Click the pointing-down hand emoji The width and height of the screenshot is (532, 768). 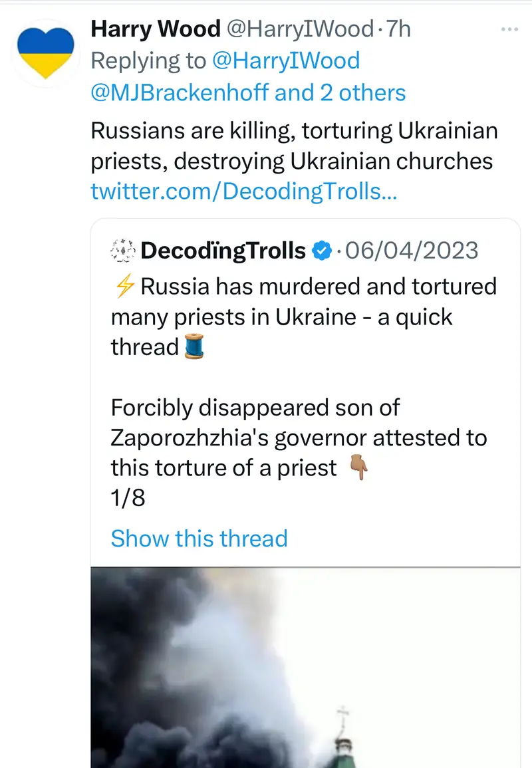(x=359, y=469)
